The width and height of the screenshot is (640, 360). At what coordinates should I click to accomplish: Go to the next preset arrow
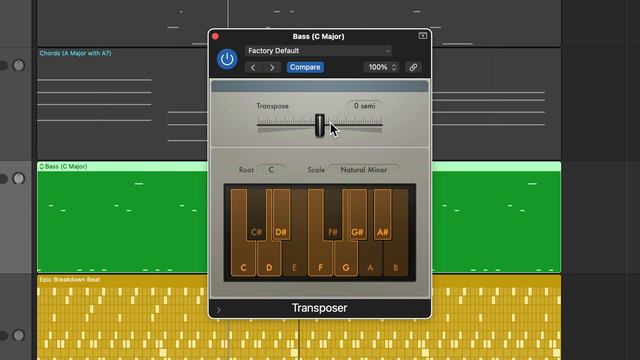[272, 67]
